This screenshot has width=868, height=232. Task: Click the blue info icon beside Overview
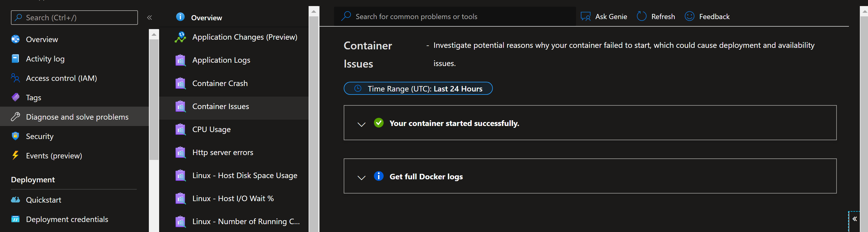(x=180, y=17)
